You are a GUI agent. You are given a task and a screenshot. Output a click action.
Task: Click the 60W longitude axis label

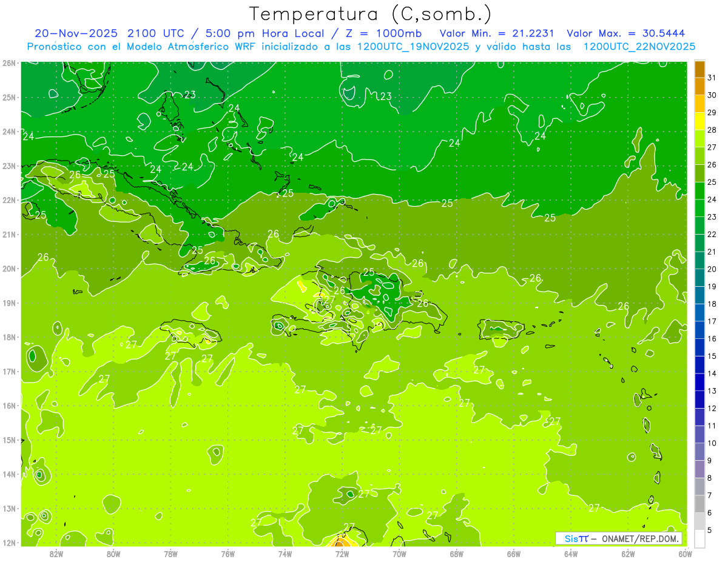coord(686,553)
